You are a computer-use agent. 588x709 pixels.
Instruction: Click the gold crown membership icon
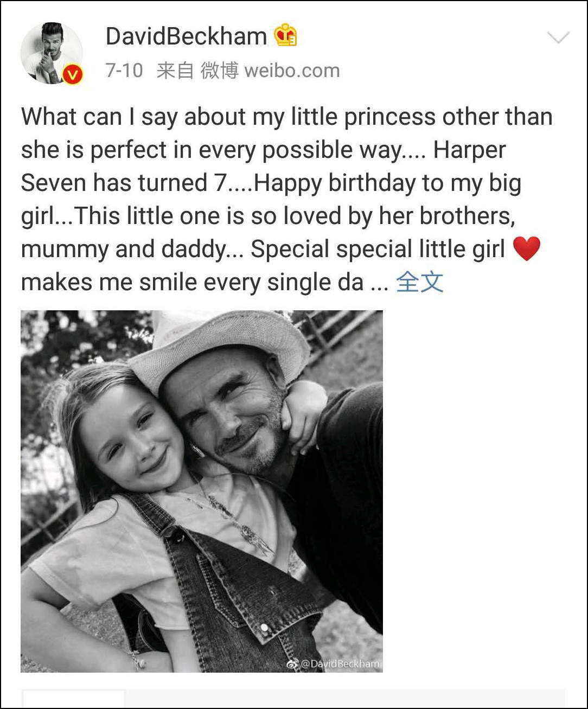[x=285, y=36]
